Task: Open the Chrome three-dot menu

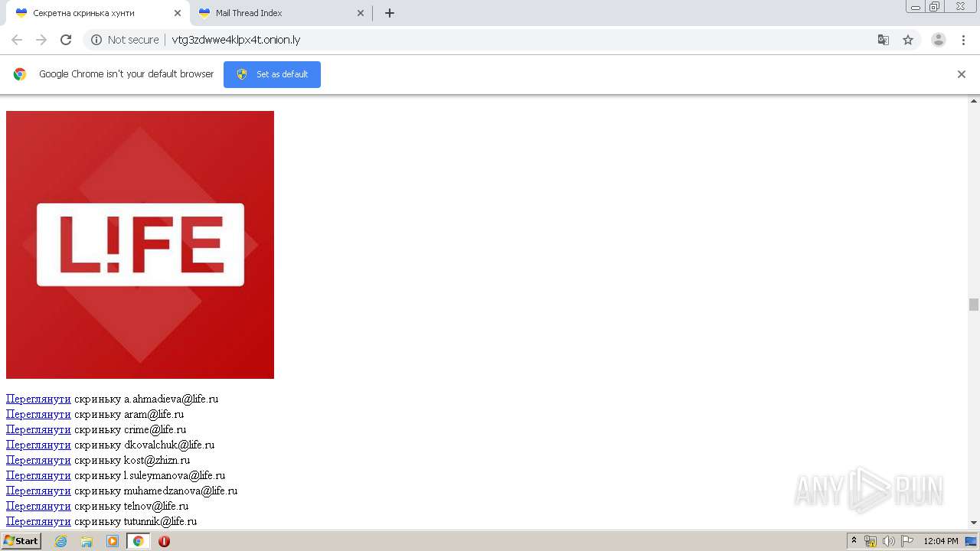Action: [x=963, y=40]
